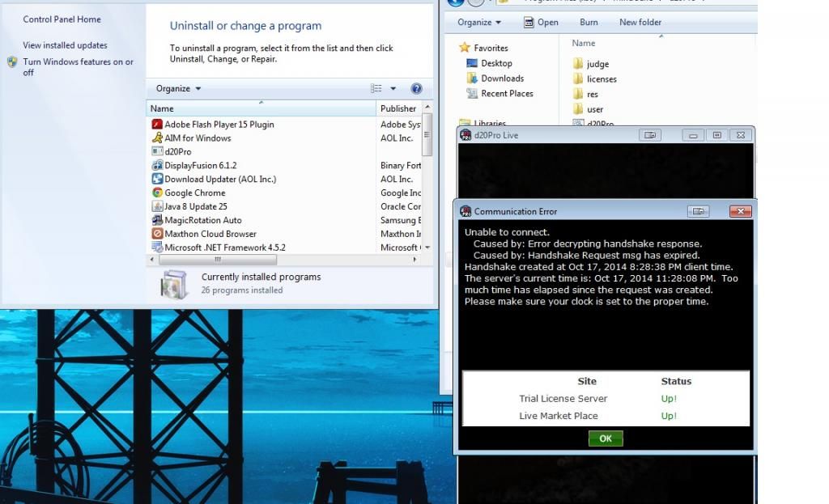Open help in Control Panel toolbar
829x504 pixels.
coord(417,89)
